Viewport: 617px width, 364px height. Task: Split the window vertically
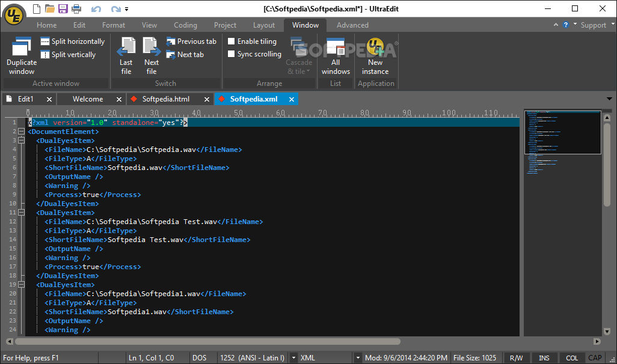[69, 55]
